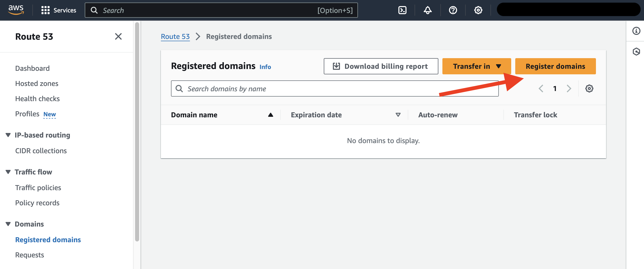
Task: Click the New badge next to Profiles
Action: (50, 114)
